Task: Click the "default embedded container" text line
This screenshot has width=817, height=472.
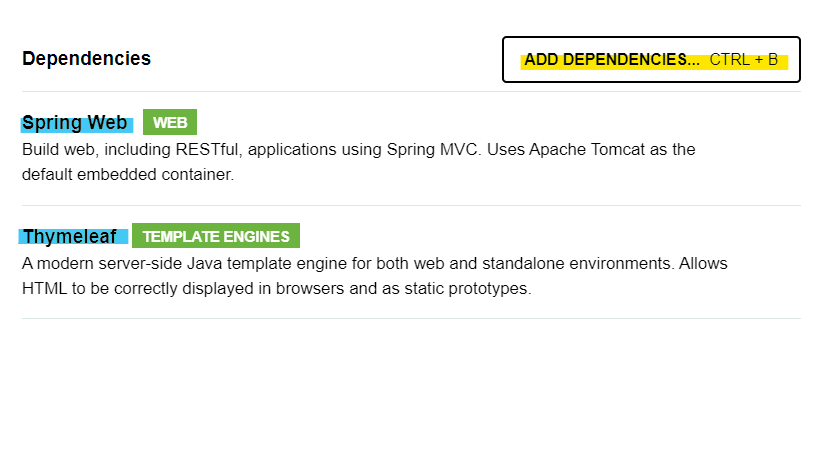Action: (x=128, y=175)
